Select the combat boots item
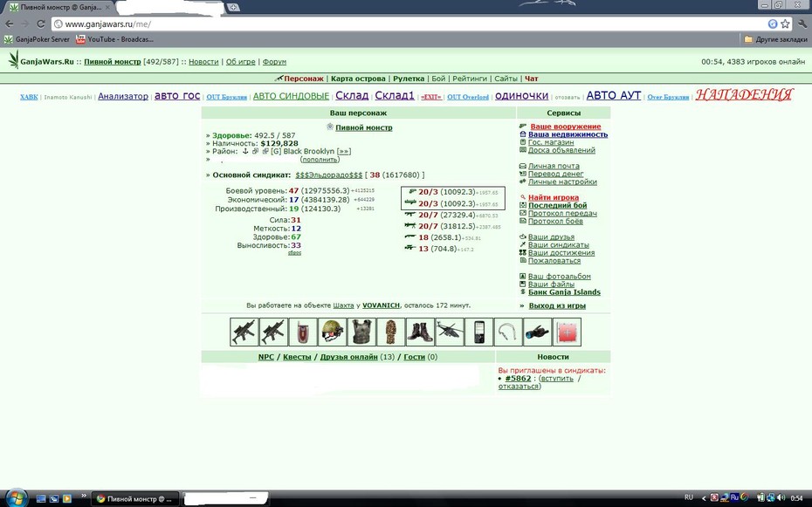 (x=420, y=332)
